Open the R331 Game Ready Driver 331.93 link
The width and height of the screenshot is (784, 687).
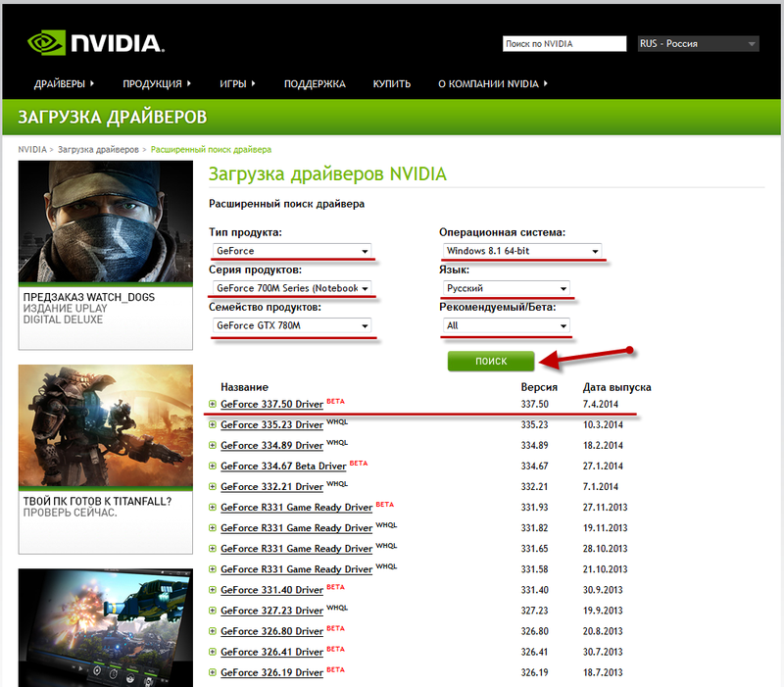pyautogui.click(x=296, y=507)
